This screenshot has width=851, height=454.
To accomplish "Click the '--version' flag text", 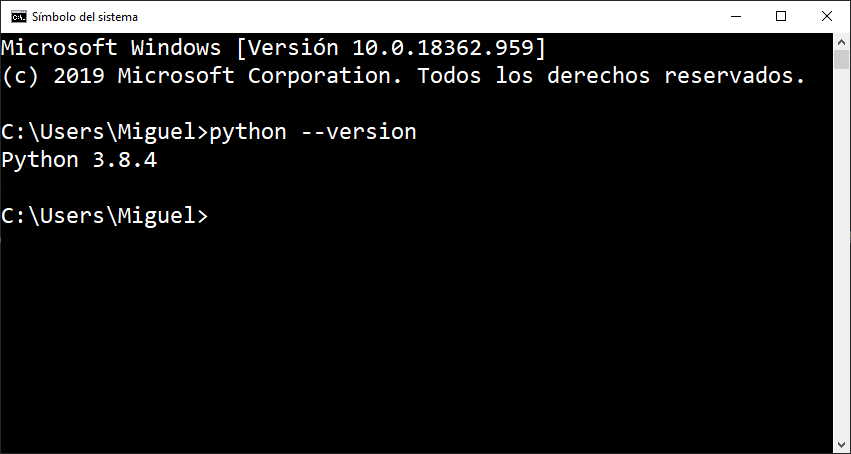I will tap(359, 132).
